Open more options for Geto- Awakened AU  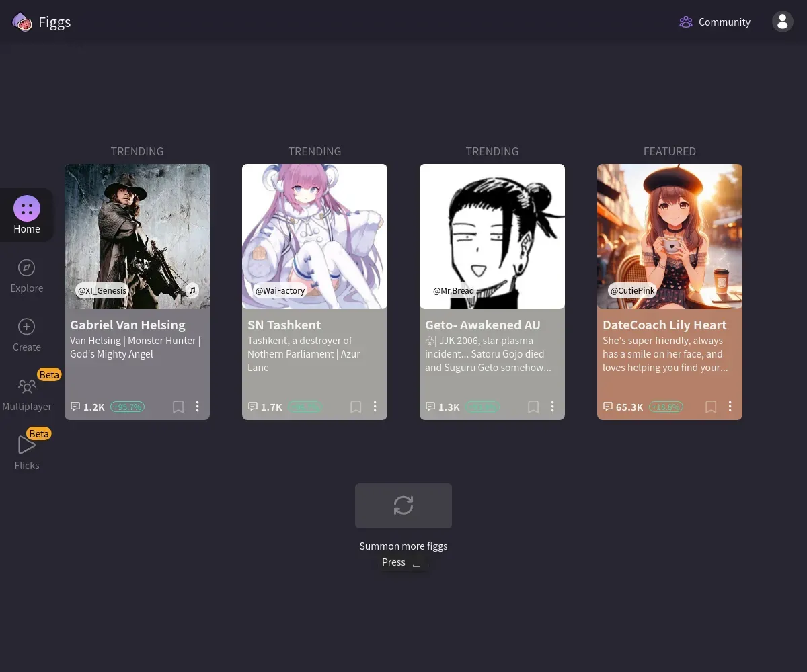[553, 407]
